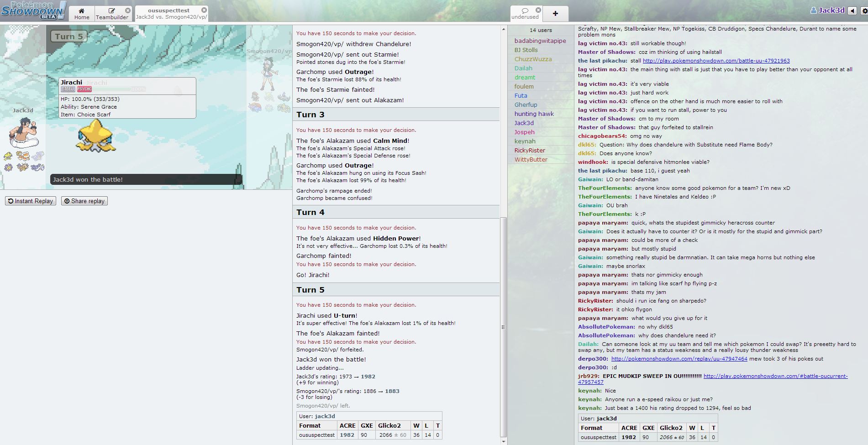Click the Pokémon Showdown logo
The height and width of the screenshot is (445, 868).
tap(33, 10)
